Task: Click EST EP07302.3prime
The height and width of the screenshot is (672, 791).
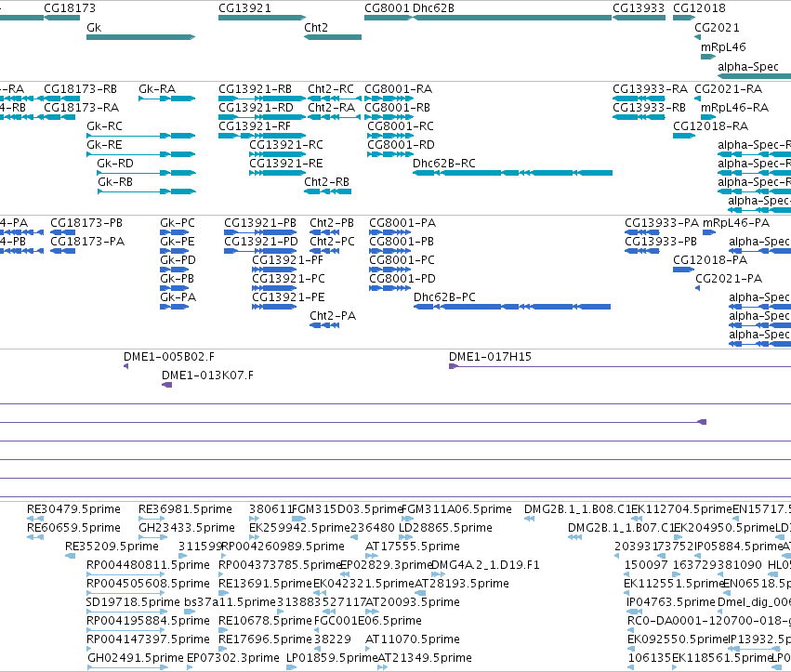Action: [x=190, y=668]
